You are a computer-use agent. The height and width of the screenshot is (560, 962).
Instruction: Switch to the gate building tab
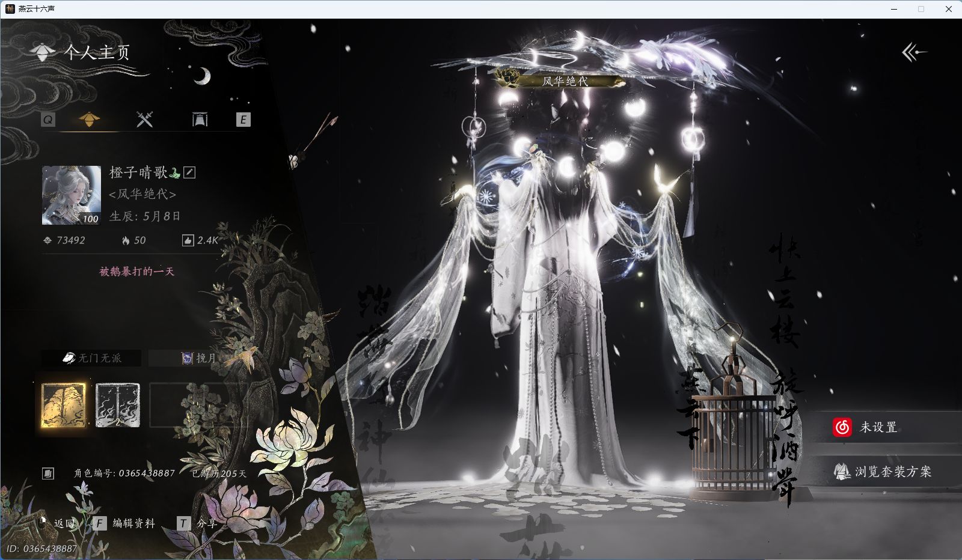coord(200,120)
